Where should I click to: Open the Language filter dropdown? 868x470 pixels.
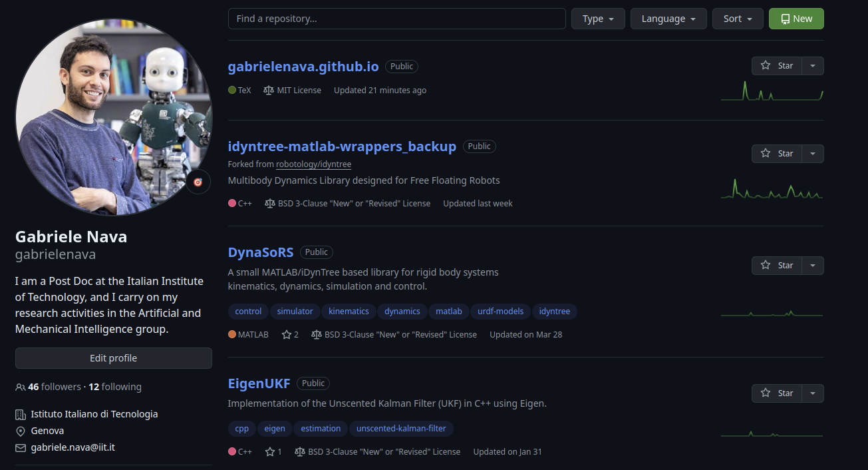[668, 19]
